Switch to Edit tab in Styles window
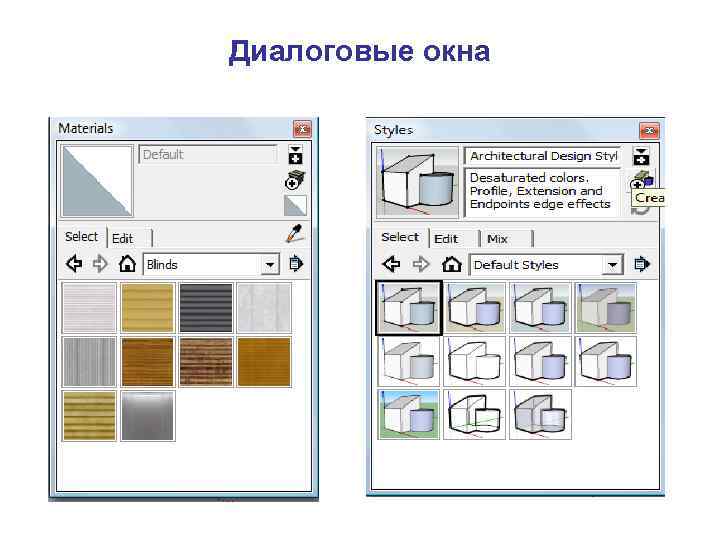 click(x=446, y=239)
